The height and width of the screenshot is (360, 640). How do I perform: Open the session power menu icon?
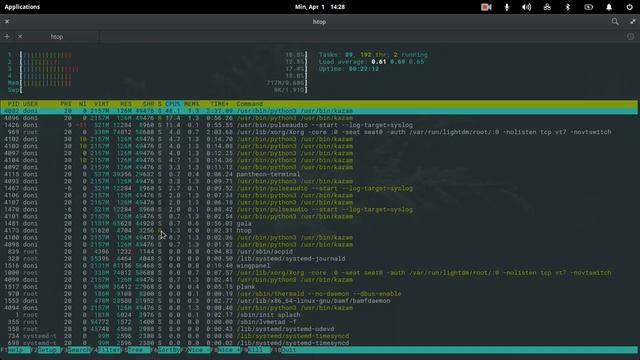(629, 7)
